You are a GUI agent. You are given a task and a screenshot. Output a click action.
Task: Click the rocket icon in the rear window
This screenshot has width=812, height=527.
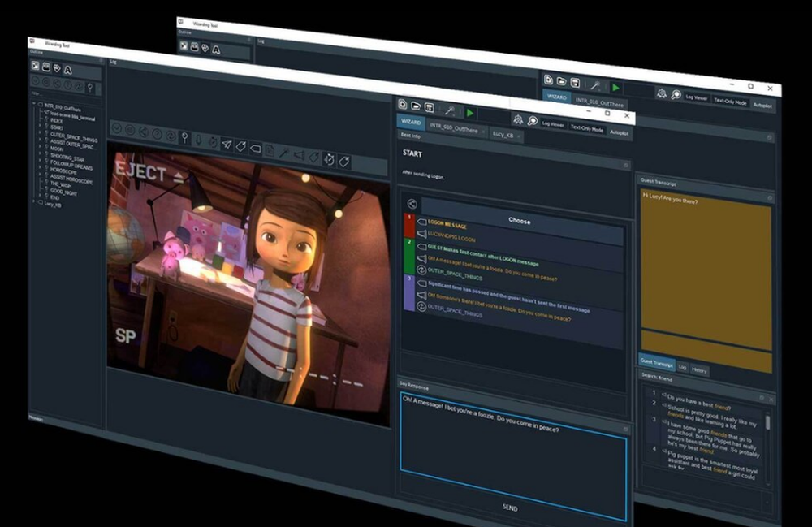tap(662, 93)
